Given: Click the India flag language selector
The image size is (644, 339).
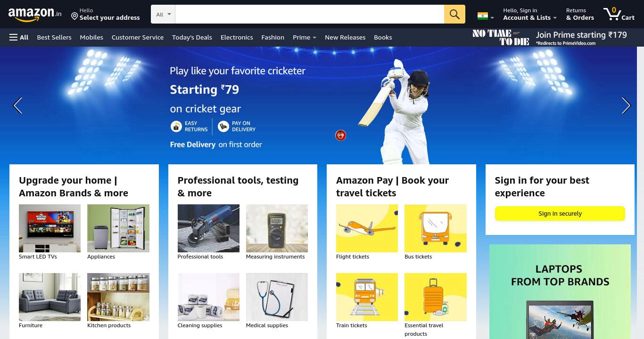Looking at the screenshot, I should (x=486, y=16).
